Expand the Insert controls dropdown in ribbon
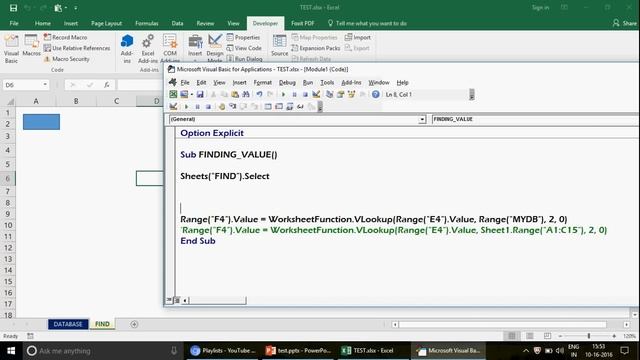 195,49
